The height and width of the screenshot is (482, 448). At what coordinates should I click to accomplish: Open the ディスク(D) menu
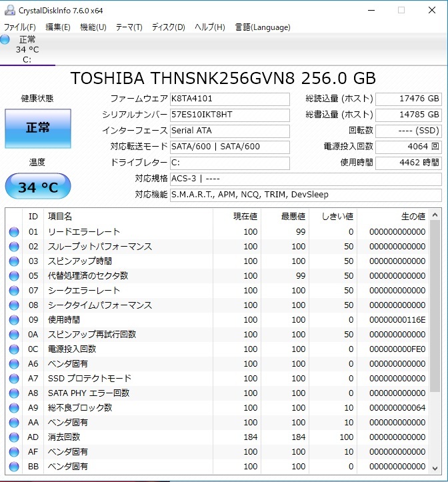169,27
